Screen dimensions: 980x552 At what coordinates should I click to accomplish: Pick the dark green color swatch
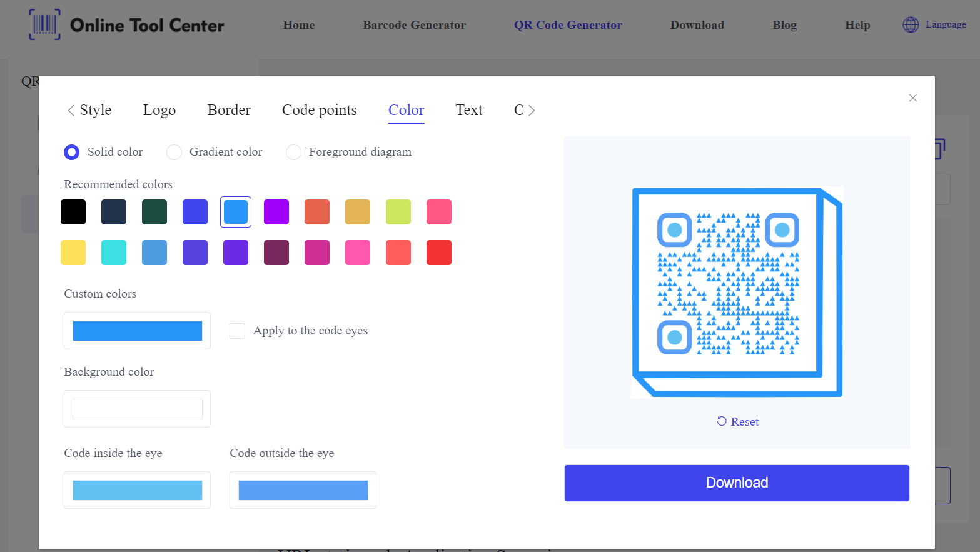tap(154, 212)
